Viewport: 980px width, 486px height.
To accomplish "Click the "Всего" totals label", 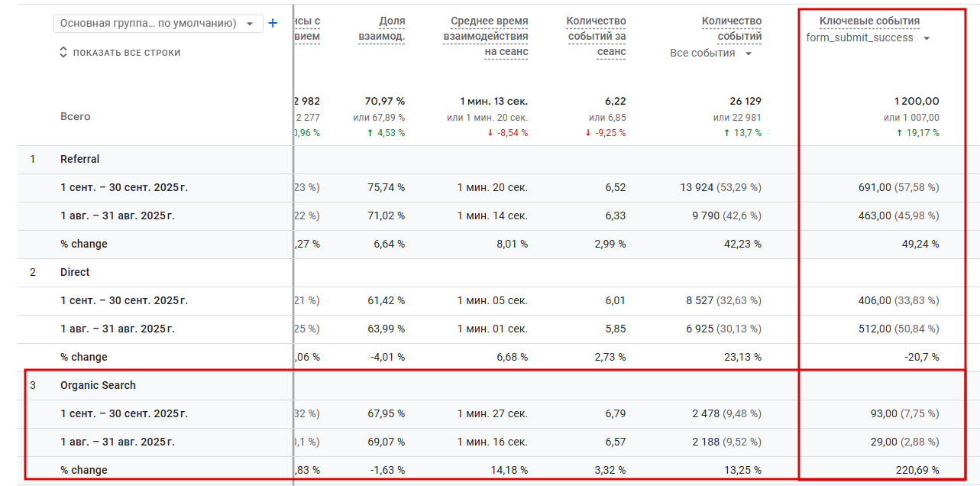I will [75, 117].
